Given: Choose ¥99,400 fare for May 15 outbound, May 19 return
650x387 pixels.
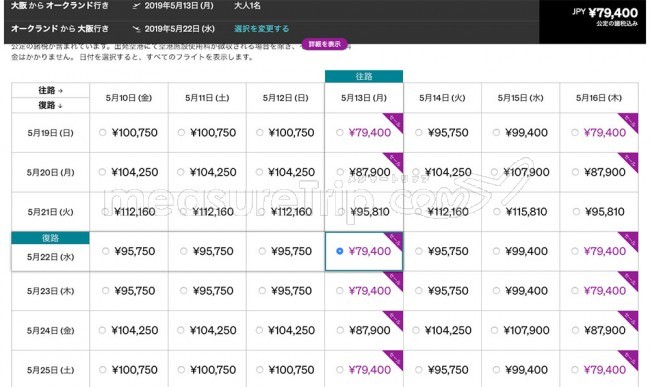Looking at the screenshot, I should 520,133.
